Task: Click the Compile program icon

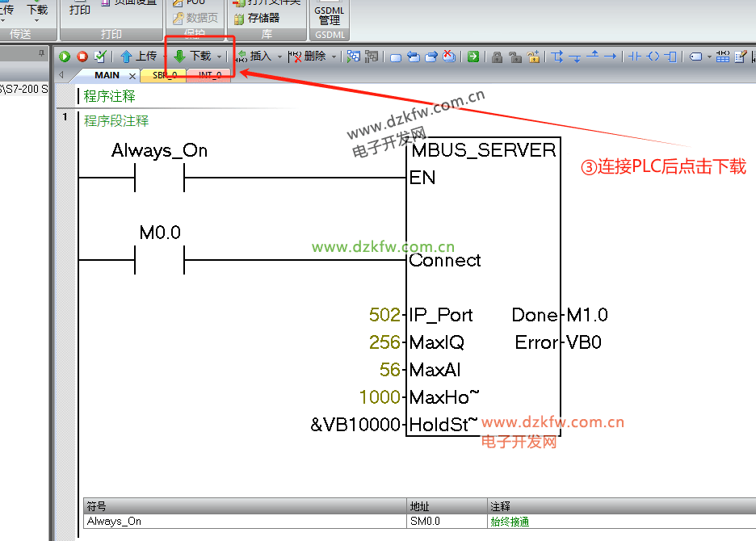Action: click(100, 57)
